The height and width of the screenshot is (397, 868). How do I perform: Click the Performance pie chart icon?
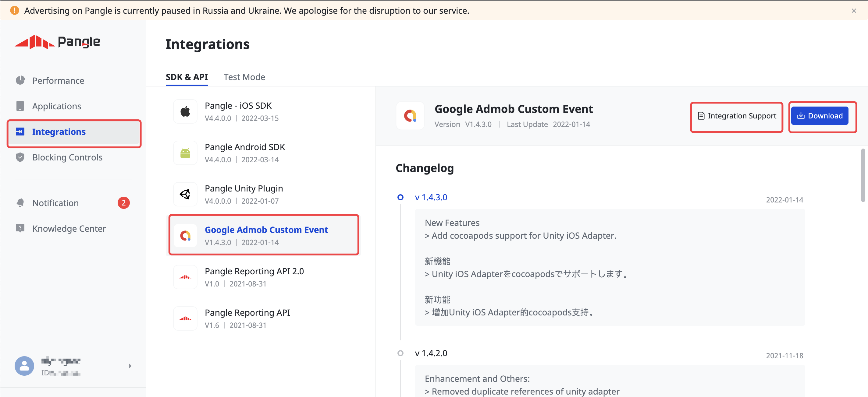20,80
